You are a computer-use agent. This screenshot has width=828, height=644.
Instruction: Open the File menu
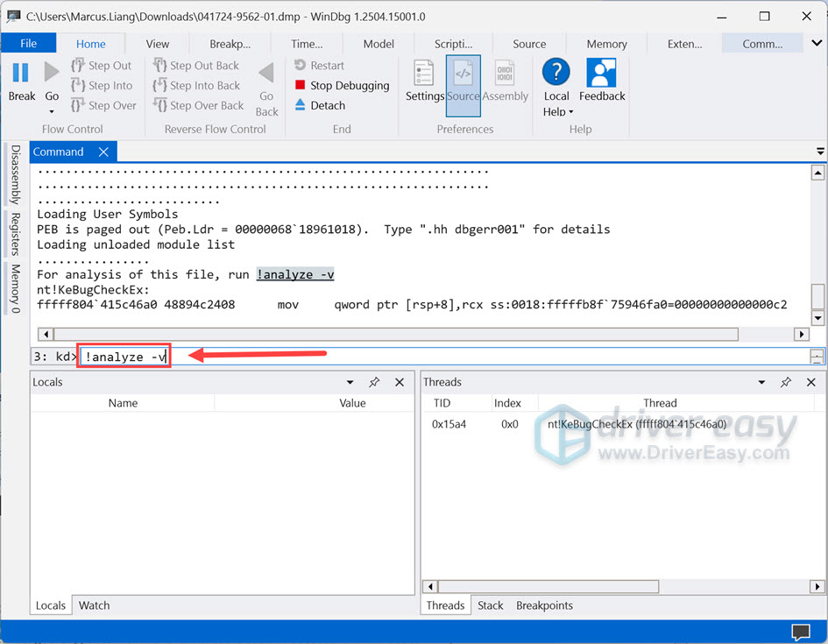[29, 43]
